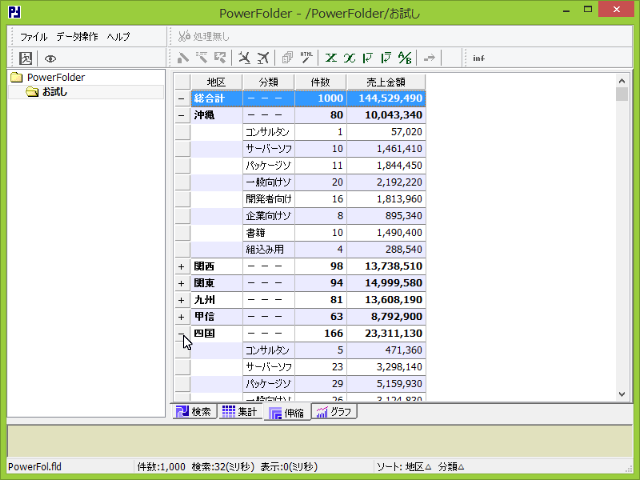Screen dimensions: 640x480
Task: Click the scrollbar up arrow
Action: 622,81
